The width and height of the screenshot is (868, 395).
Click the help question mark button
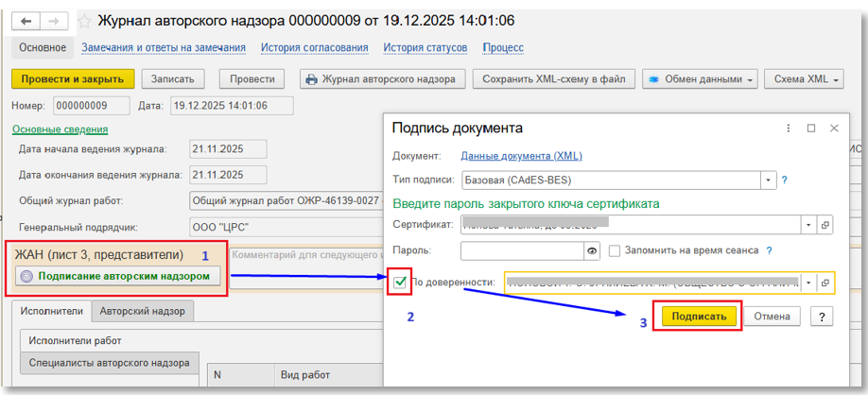821,317
